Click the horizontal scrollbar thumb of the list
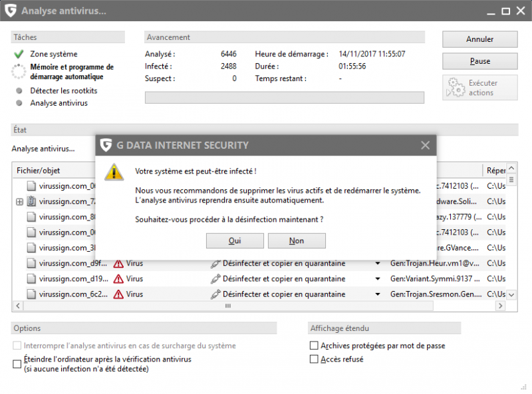 click(228, 306)
